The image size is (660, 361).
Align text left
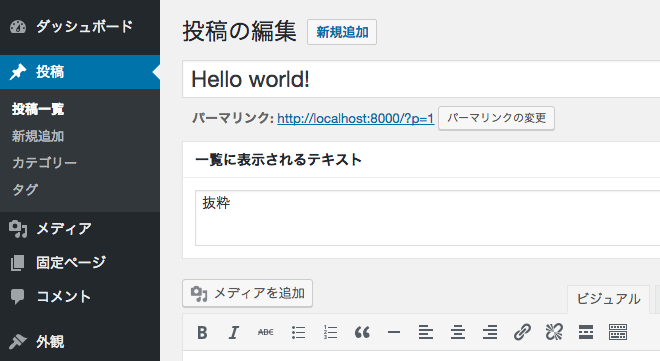pyautogui.click(x=426, y=332)
